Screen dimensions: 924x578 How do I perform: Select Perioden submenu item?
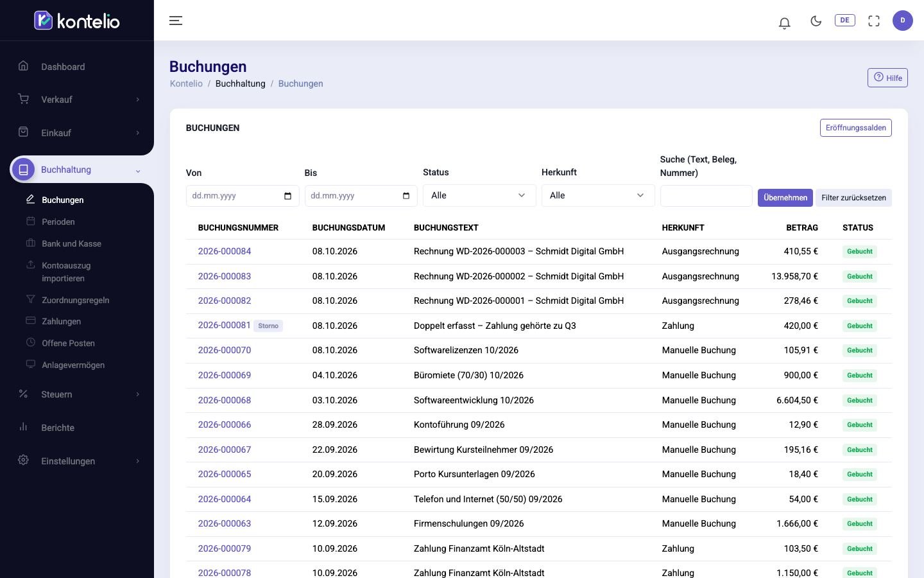point(58,222)
